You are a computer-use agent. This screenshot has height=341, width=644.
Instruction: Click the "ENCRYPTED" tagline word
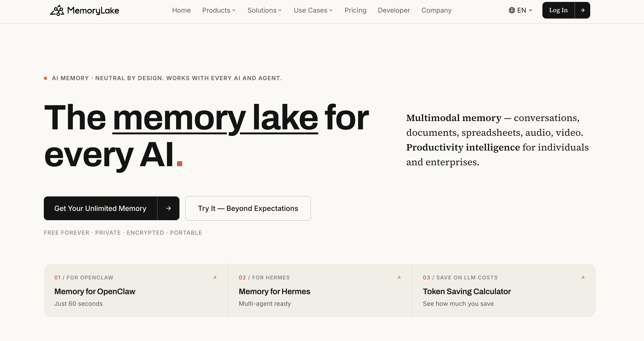145,233
